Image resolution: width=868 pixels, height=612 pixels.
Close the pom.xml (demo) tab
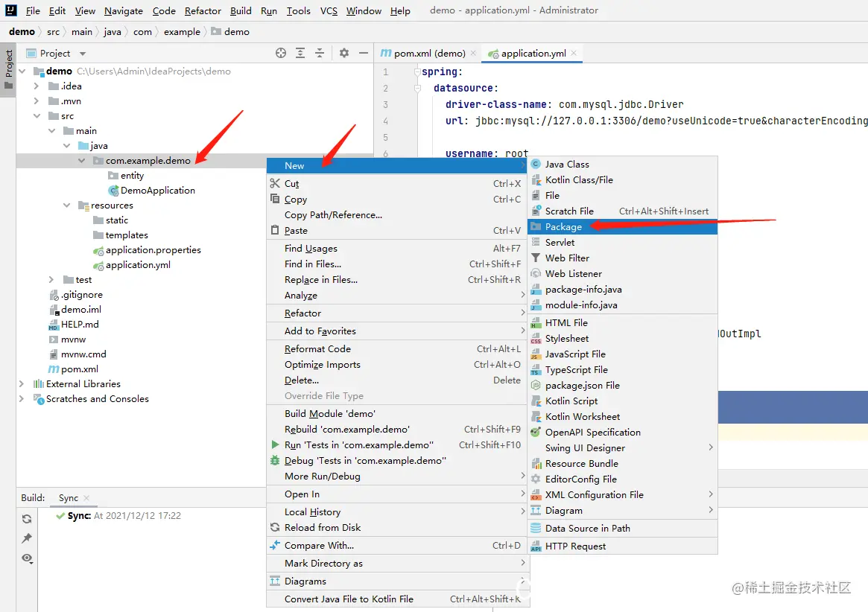point(473,53)
